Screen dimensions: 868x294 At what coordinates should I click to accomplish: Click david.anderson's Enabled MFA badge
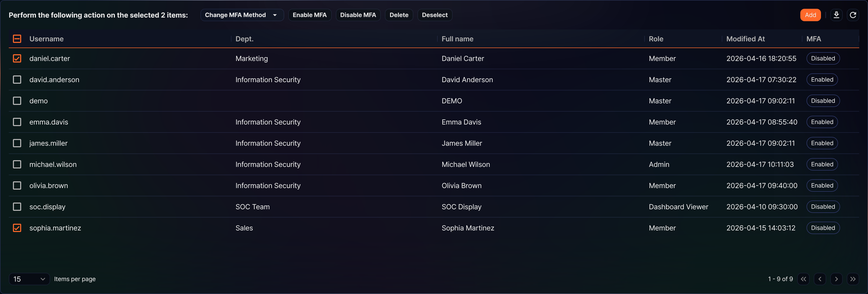[x=822, y=80]
